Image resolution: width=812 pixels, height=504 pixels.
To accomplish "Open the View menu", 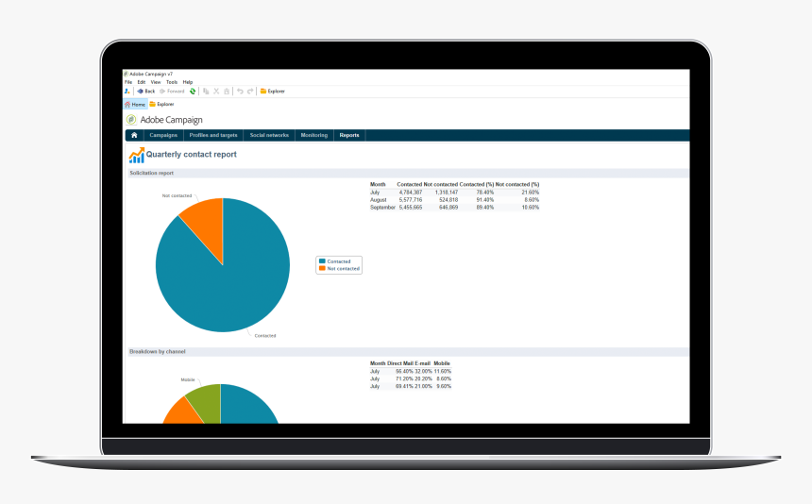I will pyautogui.click(x=156, y=82).
